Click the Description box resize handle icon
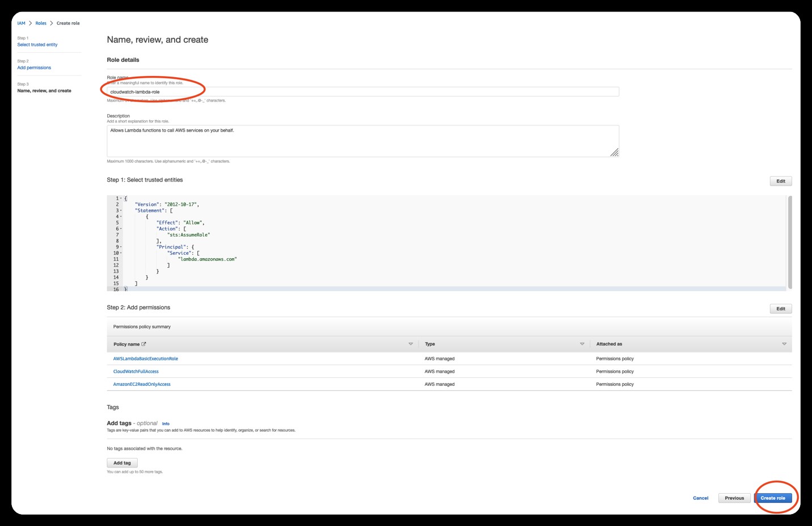This screenshot has width=812, height=526. pos(615,152)
